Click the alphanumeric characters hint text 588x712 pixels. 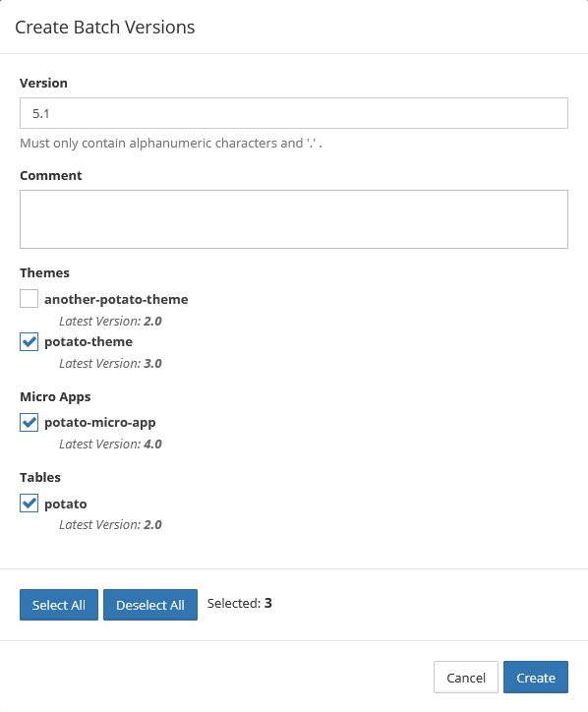(x=171, y=143)
